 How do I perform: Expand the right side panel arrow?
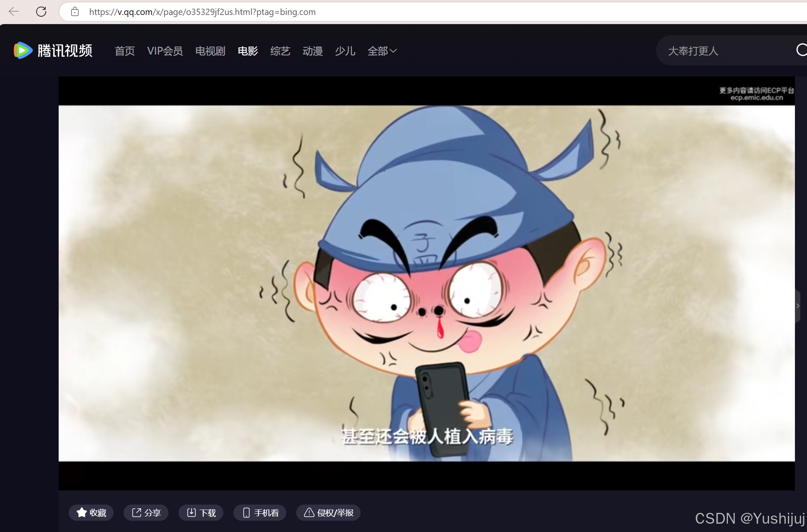coord(797,306)
